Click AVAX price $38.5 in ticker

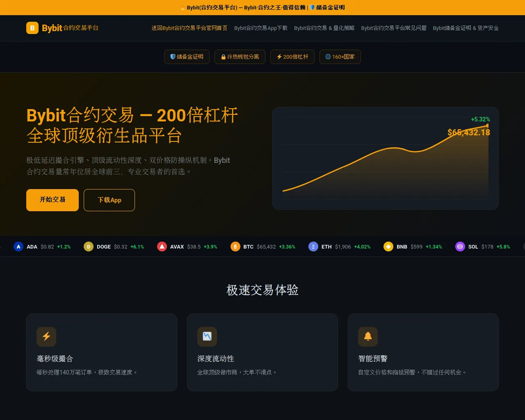coord(194,247)
